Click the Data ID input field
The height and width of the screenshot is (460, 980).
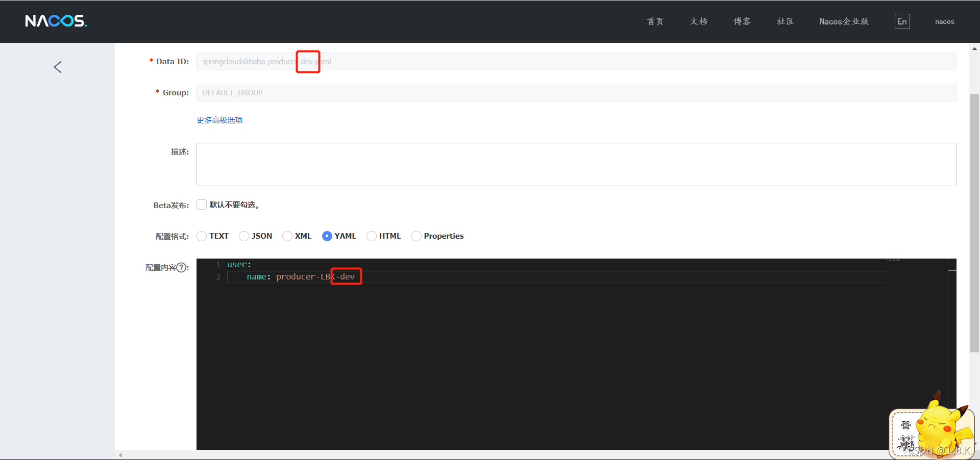pyautogui.click(x=576, y=62)
